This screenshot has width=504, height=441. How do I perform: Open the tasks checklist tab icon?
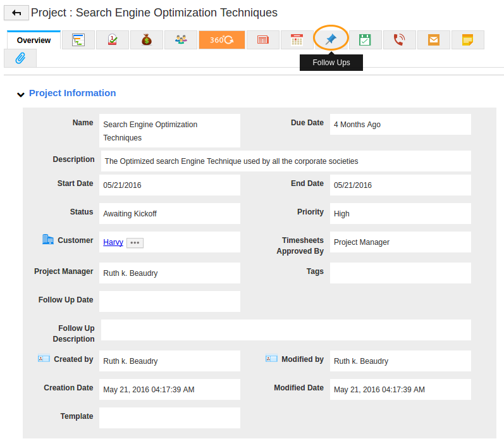(113, 40)
